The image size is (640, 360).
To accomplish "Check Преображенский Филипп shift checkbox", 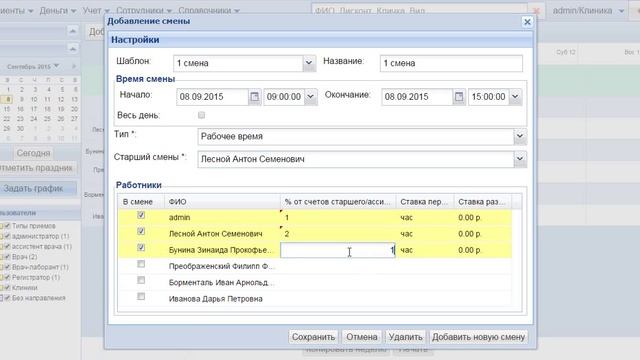I will [141, 264].
